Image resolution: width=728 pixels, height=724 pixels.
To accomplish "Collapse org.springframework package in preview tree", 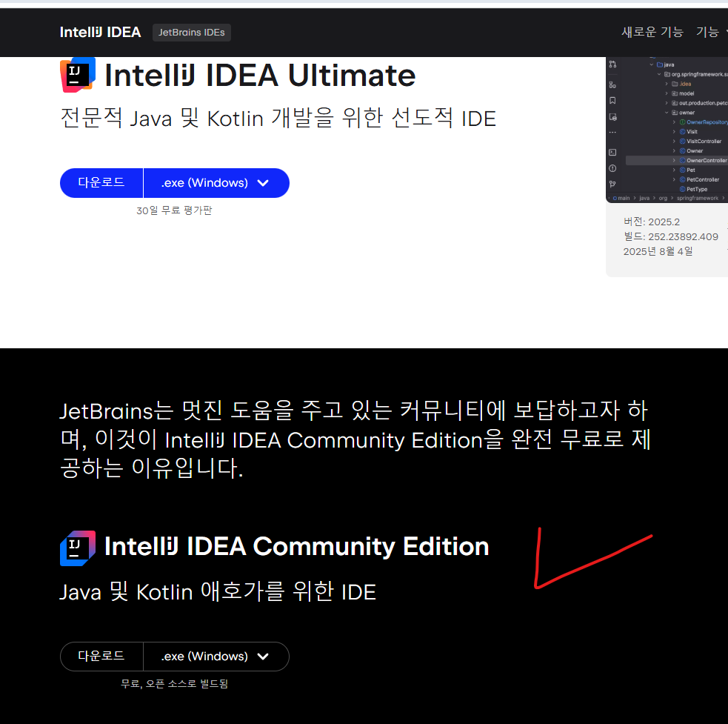I will pos(659,74).
